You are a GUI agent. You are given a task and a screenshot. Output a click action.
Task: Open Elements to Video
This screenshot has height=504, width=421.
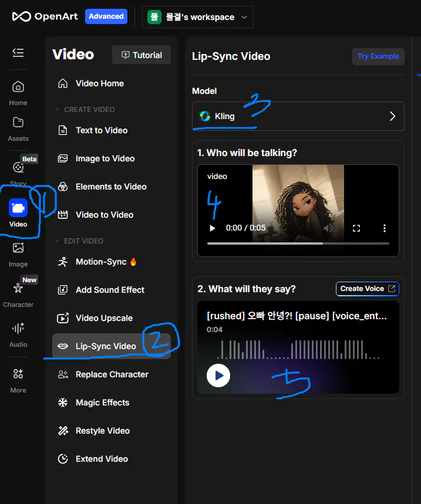(x=112, y=187)
